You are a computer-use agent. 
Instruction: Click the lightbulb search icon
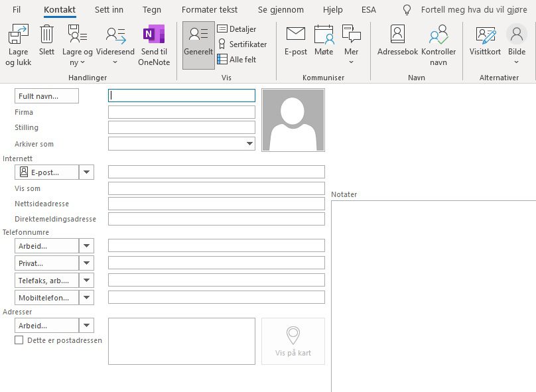(407, 10)
